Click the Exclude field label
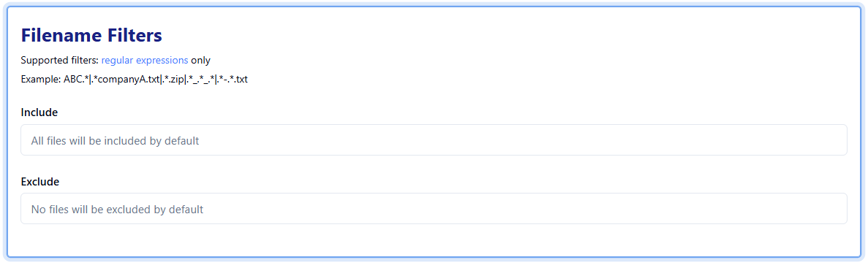 point(40,181)
